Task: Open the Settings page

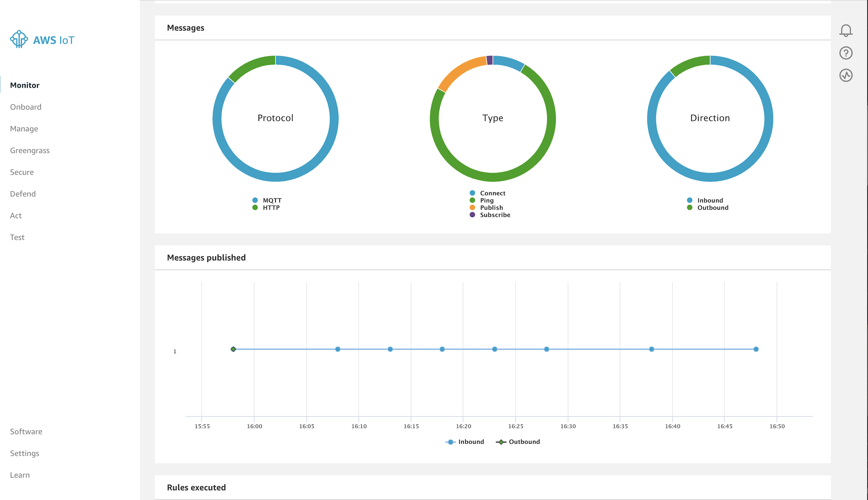Action: 25,453
